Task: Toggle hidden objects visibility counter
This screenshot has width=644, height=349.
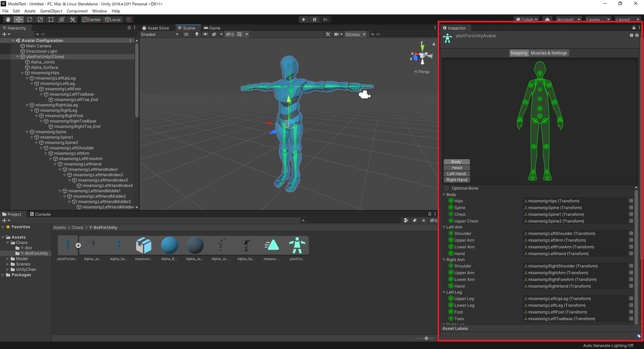Action: click(230, 34)
